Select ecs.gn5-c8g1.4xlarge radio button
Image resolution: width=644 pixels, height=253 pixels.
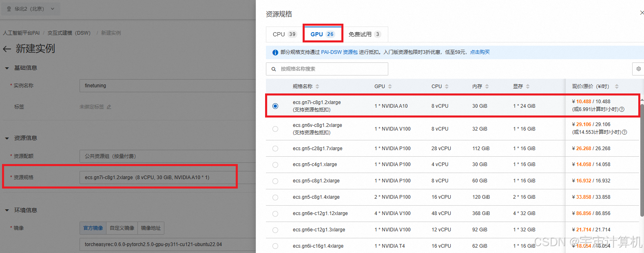(x=275, y=198)
